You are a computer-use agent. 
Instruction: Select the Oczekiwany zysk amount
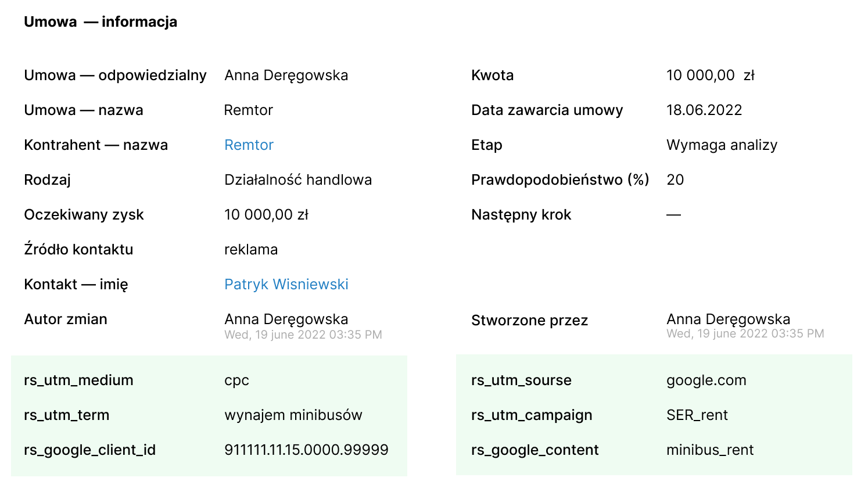point(266,215)
